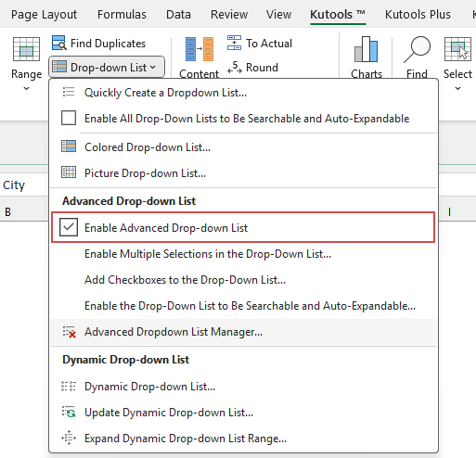Choose Expand Dynamic Drop-down List Range…
This screenshot has height=458, width=476.
[244, 439]
